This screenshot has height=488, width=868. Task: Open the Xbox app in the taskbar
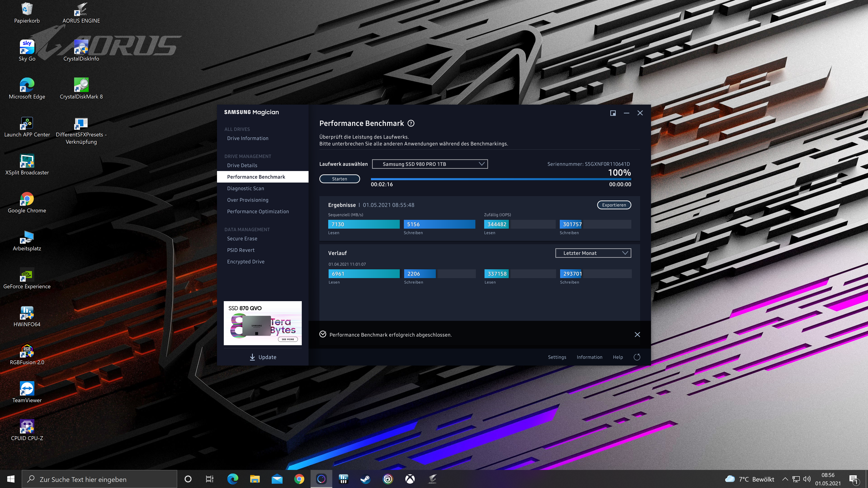410,479
